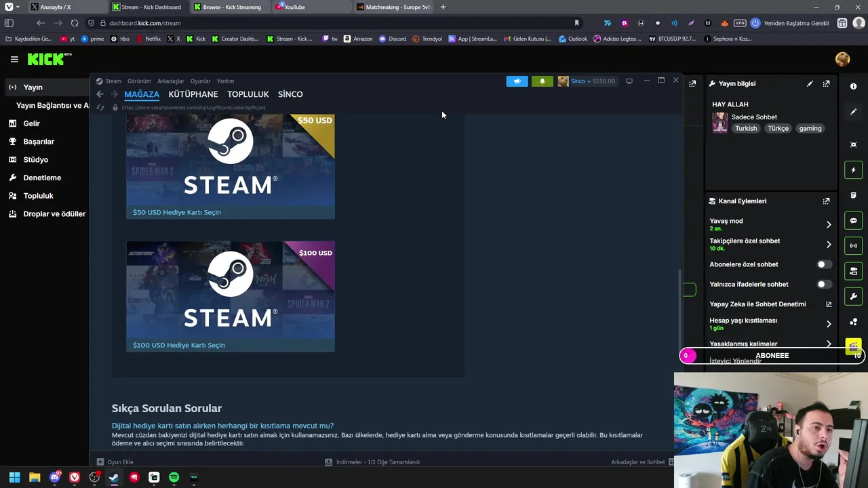Open the Arkadaşlar menu in Steam
Viewport: 868px width, 488px height.
click(x=170, y=81)
